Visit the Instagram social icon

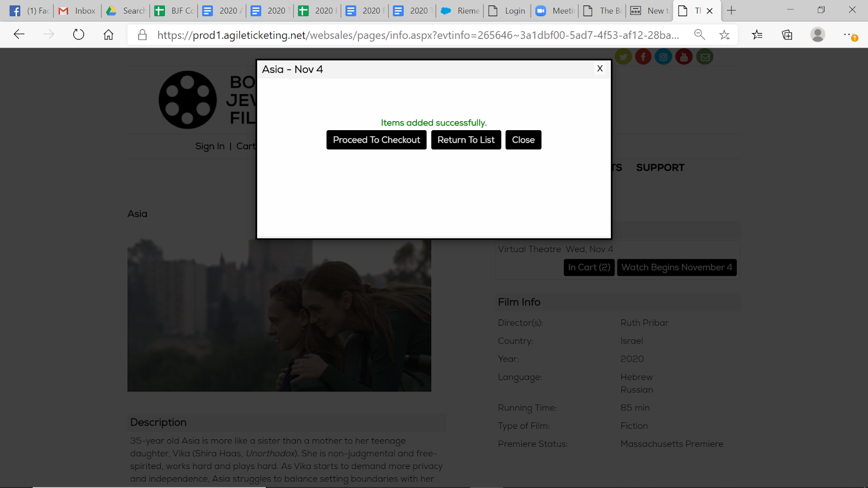pos(663,56)
